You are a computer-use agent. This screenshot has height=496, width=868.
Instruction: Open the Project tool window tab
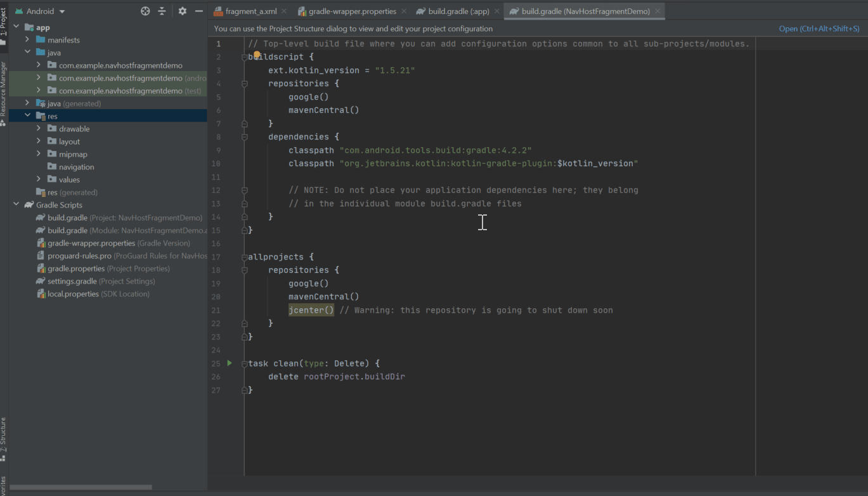(x=3, y=25)
